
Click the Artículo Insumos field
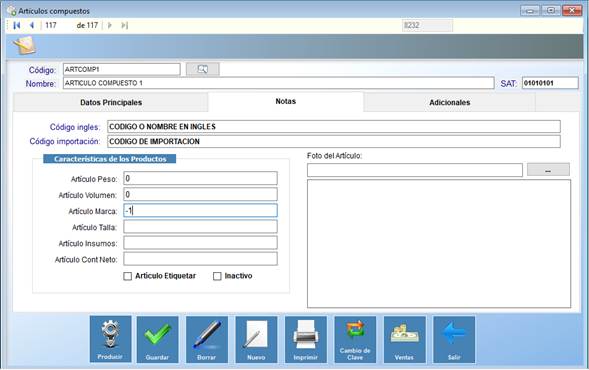[201, 243]
